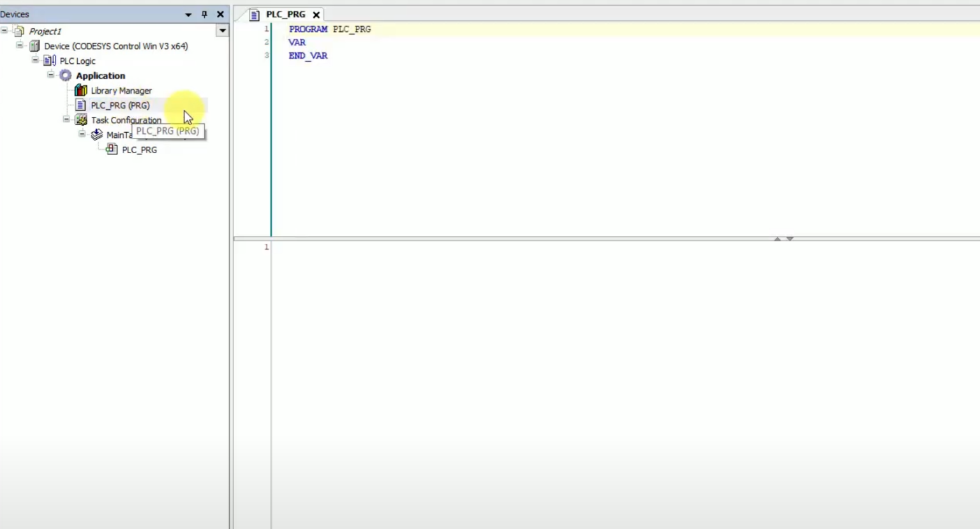The image size is (980, 529).
Task: Open the Devices panel window position dropdown
Action: (x=188, y=15)
